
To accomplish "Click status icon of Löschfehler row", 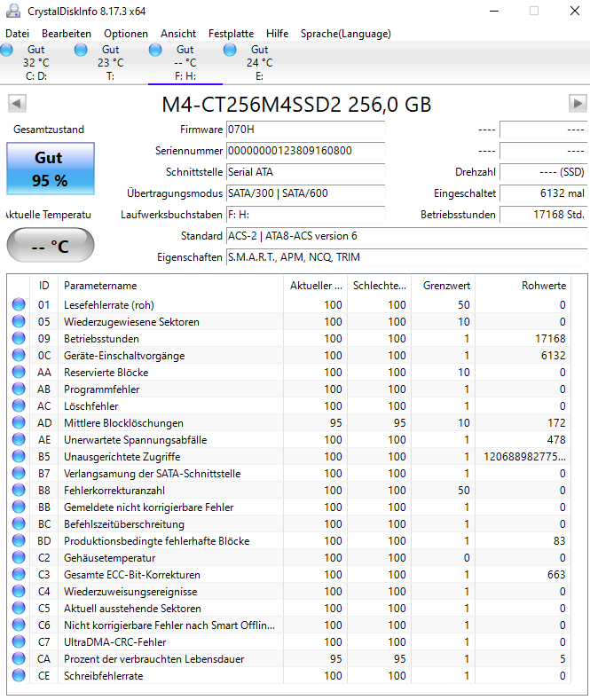I will point(19,405).
